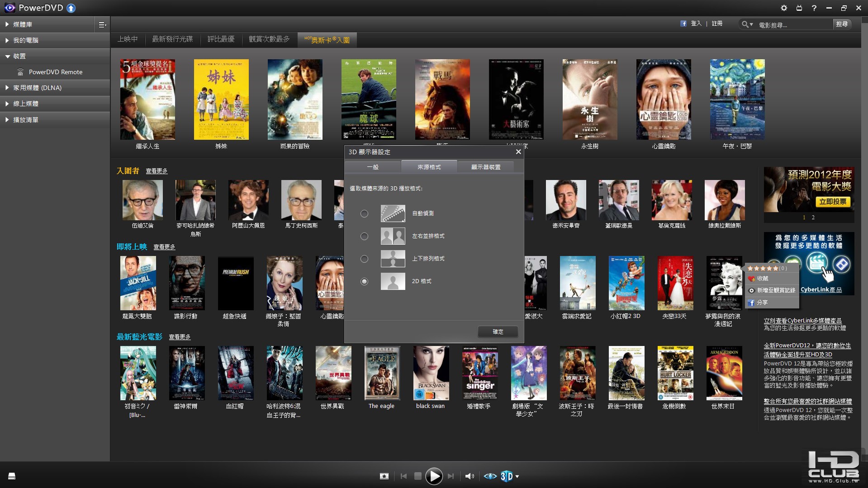Start playback with the play button

point(434,476)
